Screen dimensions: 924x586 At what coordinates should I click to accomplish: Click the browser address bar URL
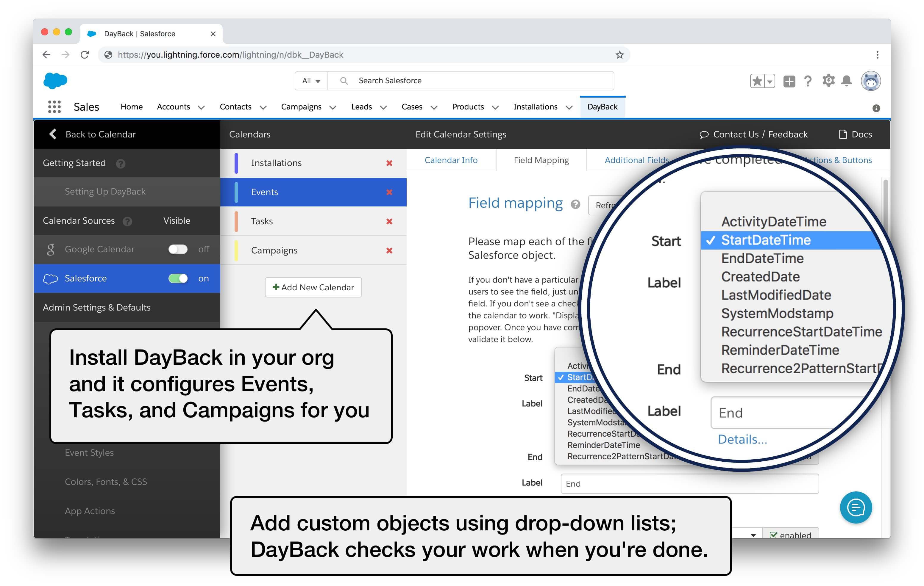click(x=230, y=55)
